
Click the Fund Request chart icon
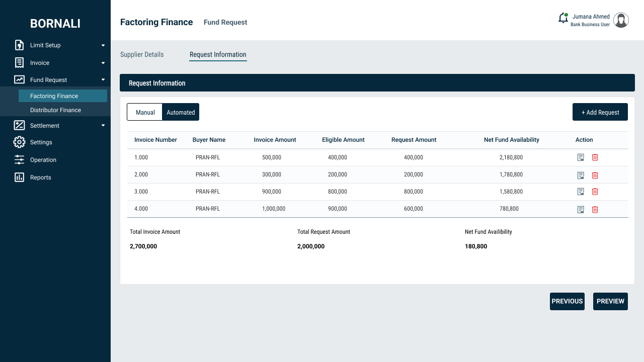pyautogui.click(x=19, y=79)
